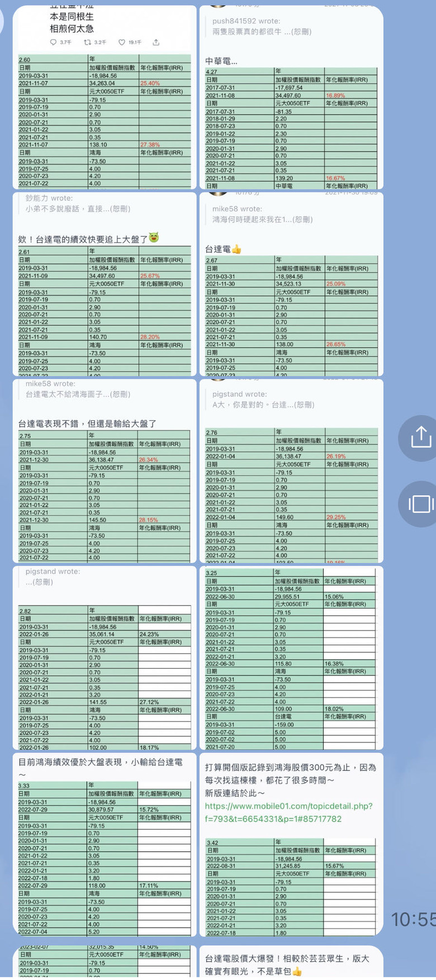Viewport: 436px width, 980px height.
Task: Click the 26.34% return cell
Action: 164,460
